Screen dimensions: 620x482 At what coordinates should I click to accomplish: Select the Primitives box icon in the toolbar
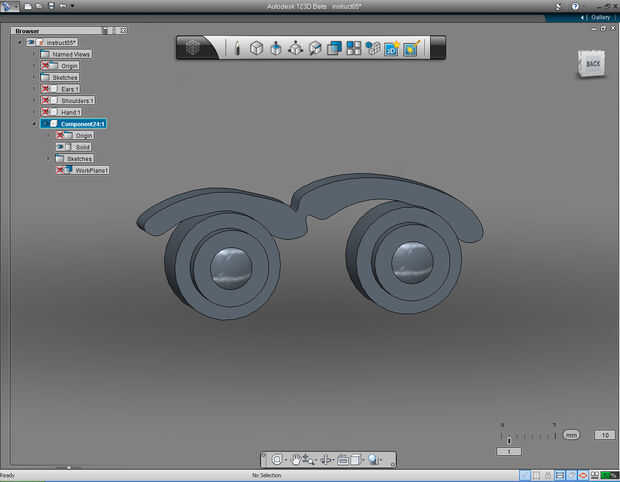point(256,47)
